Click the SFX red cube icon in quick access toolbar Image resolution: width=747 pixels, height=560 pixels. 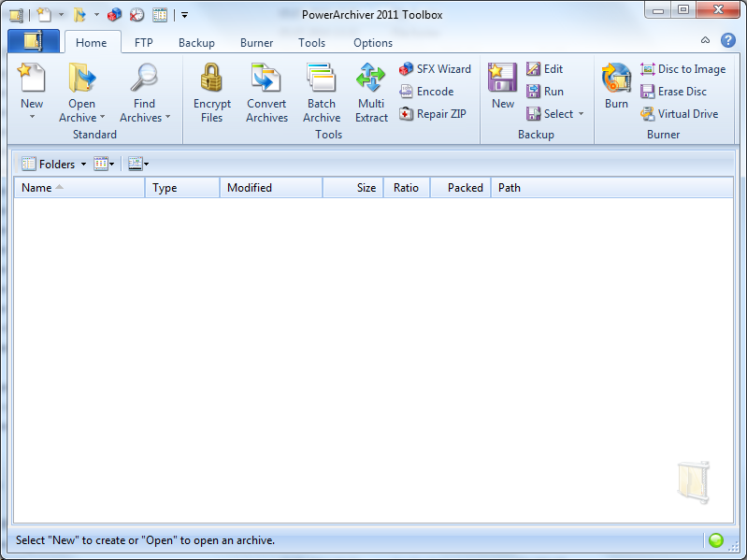pos(114,15)
